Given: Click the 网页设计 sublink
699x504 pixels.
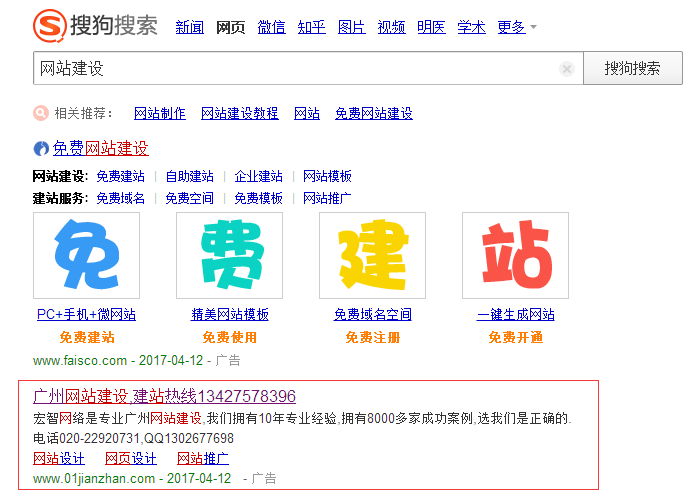Looking at the screenshot, I should tap(131, 459).
